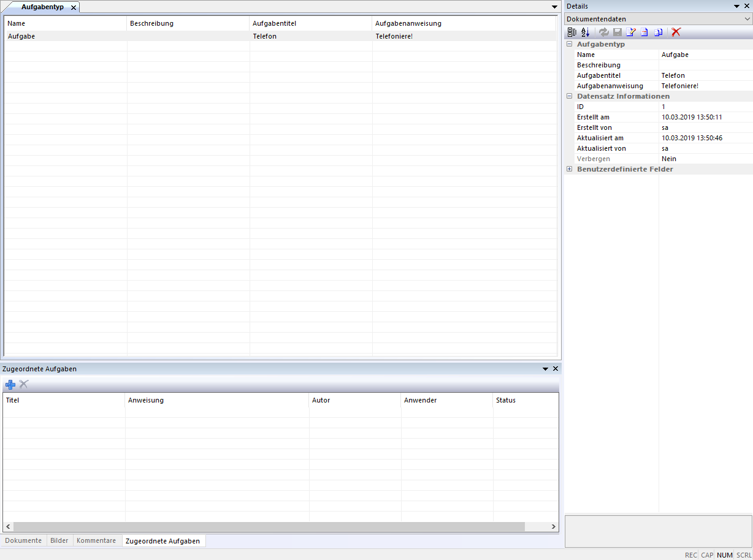Open the Zugeordnete Aufgaben panel menu arrow
753x560 pixels.
[x=545, y=369]
